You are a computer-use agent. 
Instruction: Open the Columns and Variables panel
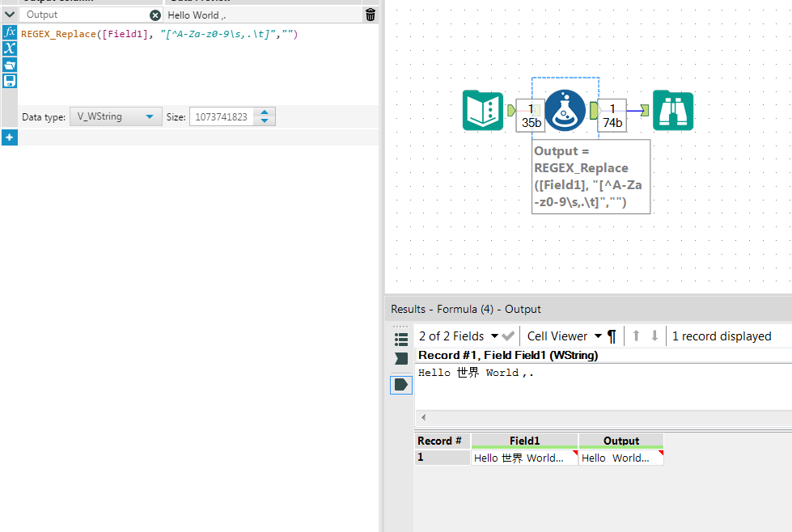click(x=10, y=48)
